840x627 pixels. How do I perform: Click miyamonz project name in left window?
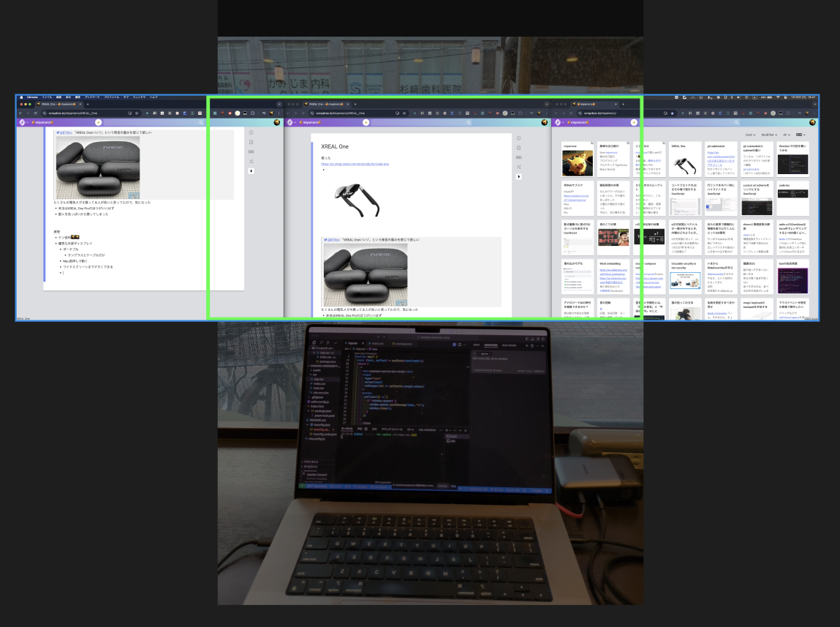42,122
